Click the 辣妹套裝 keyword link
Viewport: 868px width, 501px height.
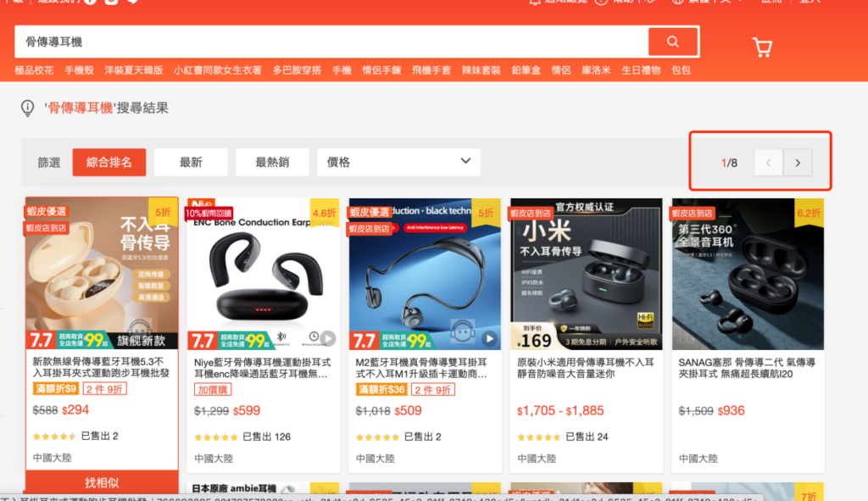click(x=481, y=70)
